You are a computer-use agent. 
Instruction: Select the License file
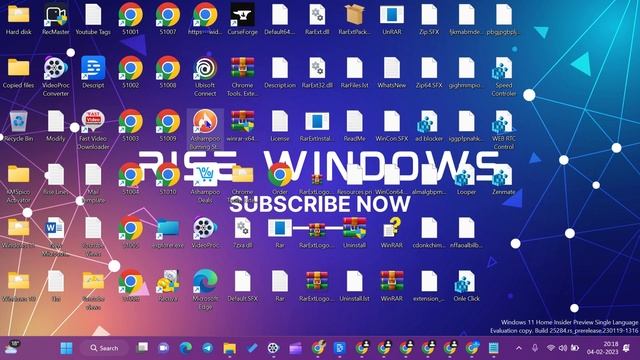pyautogui.click(x=280, y=126)
